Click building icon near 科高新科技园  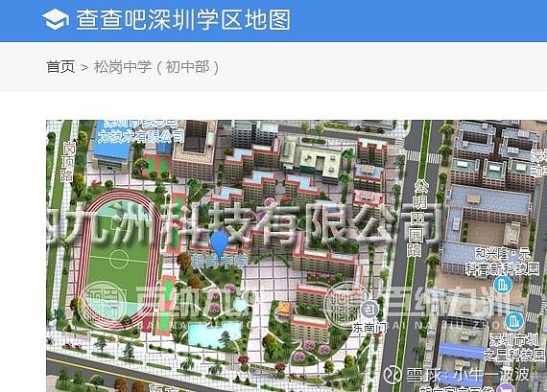click(x=503, y=285)
